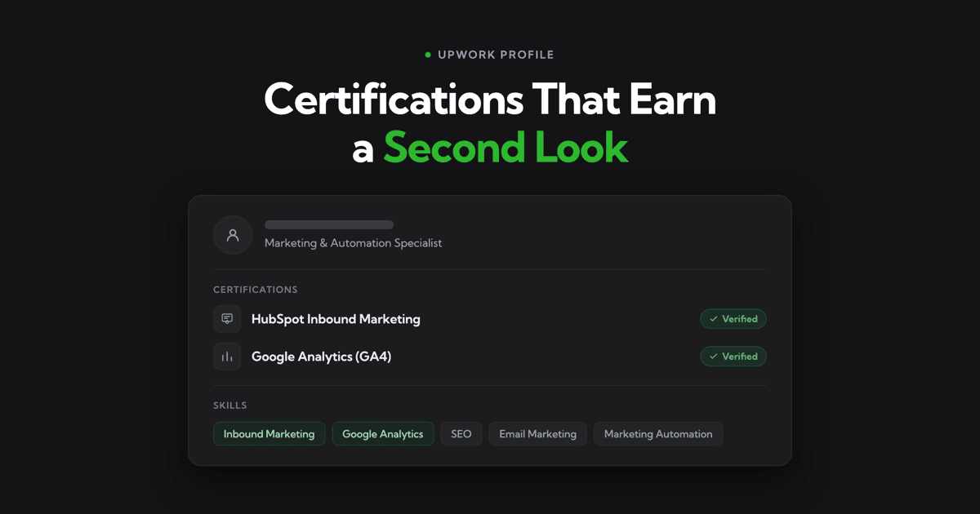
Task: Select the Google Analytics skill tag
Action: pos(383,434)
